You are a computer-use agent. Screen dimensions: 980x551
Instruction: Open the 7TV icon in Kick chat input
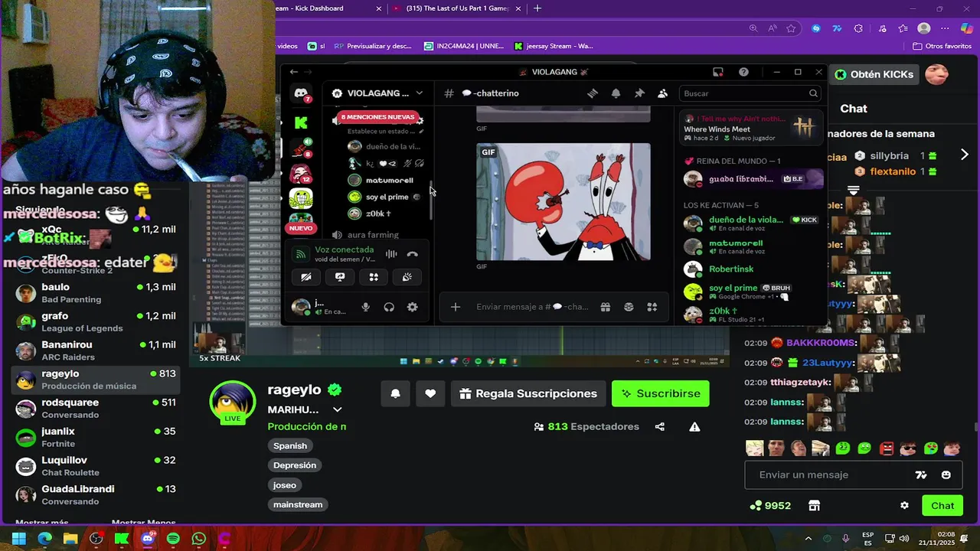click(921, 475)
